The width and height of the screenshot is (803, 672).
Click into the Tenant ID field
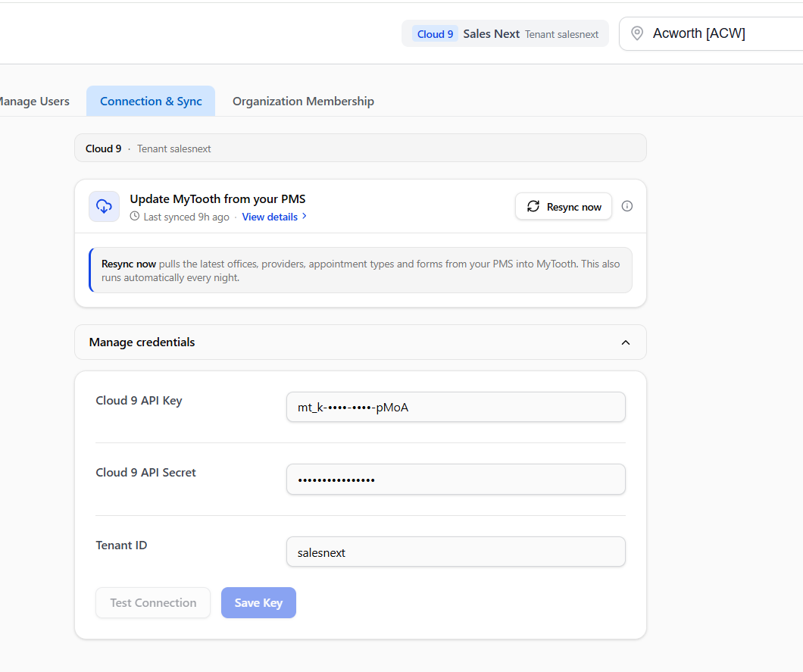pos(456,552)
